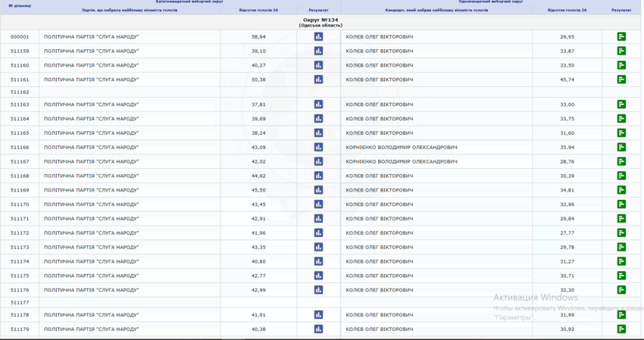Click the (Одеська область) region label
Image resolution: width=644 pixels, height=340 pixels.
click(320, 26)
